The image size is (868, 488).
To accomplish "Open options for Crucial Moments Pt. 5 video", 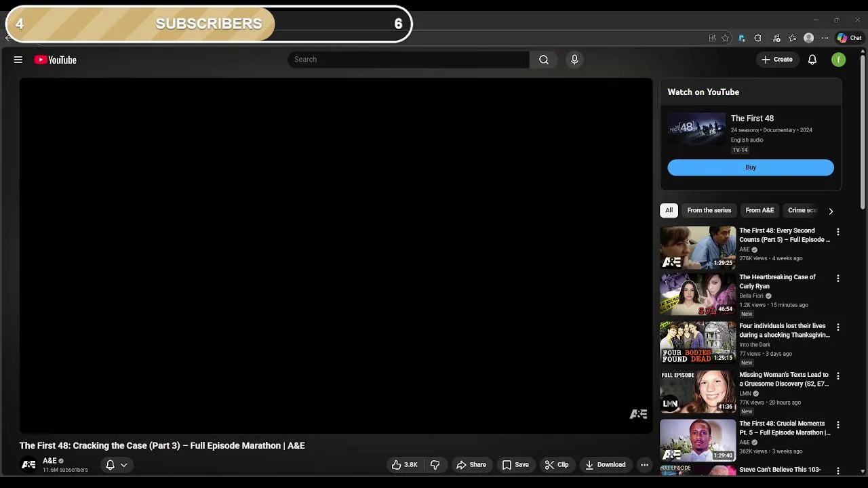I will [x=838, y=425].
